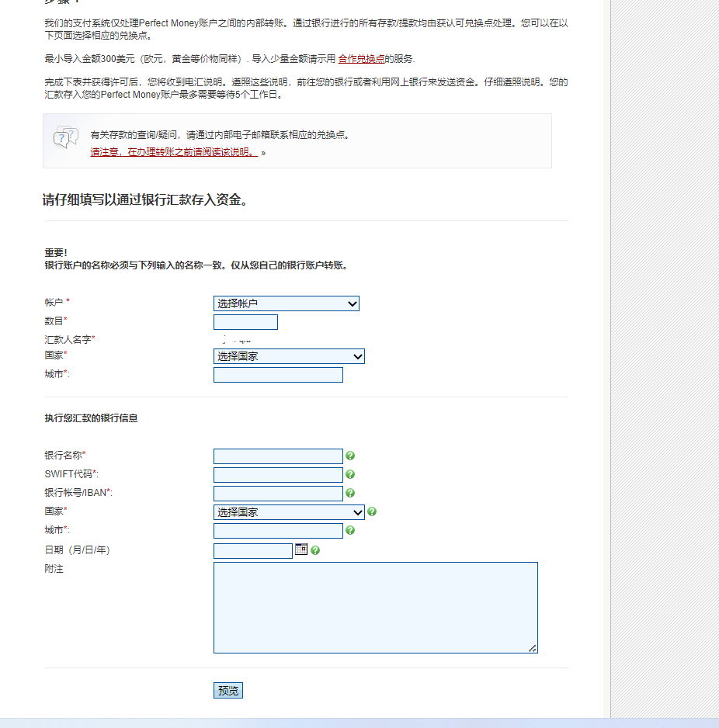
Task: Open the calendar date picker icon
Action: (301, 550)
